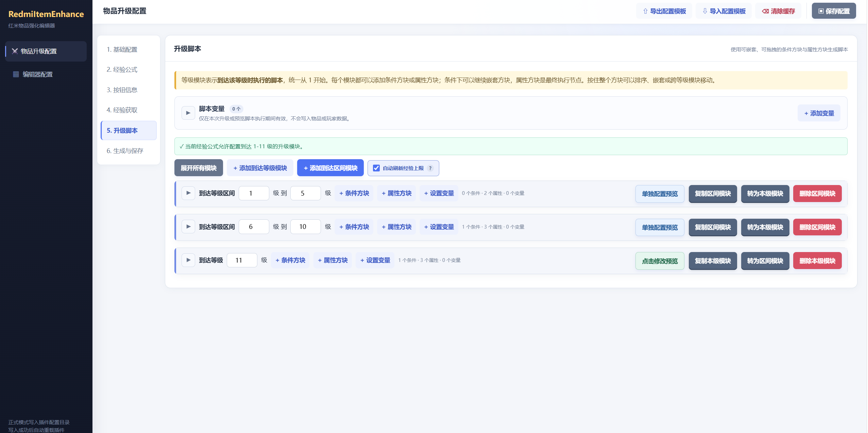Open the grid icon for 编辑器配置
The width and height of the screenshot is (868, 433).
(16, 74)
